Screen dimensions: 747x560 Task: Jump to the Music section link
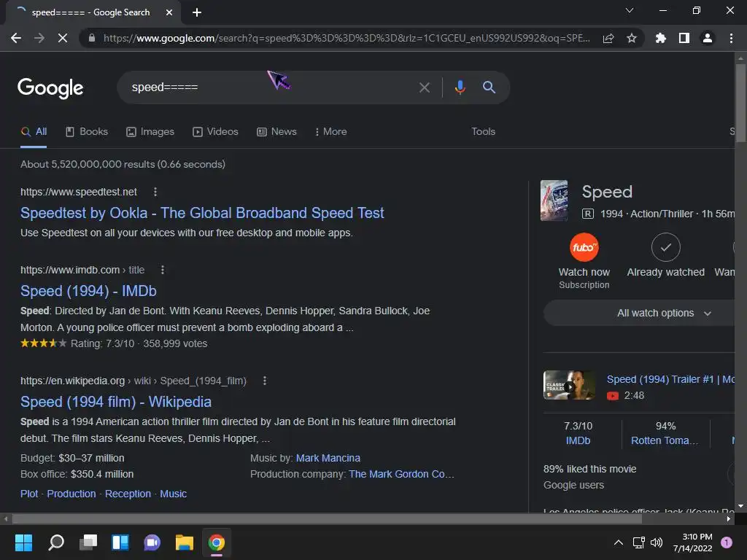coord(174,494)
